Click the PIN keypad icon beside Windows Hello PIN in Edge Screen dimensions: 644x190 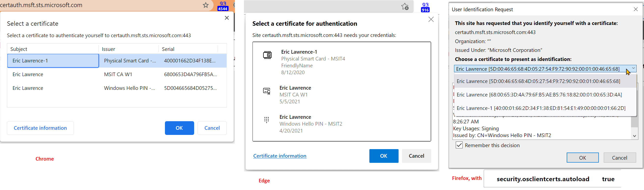click(x=267, y=120)
